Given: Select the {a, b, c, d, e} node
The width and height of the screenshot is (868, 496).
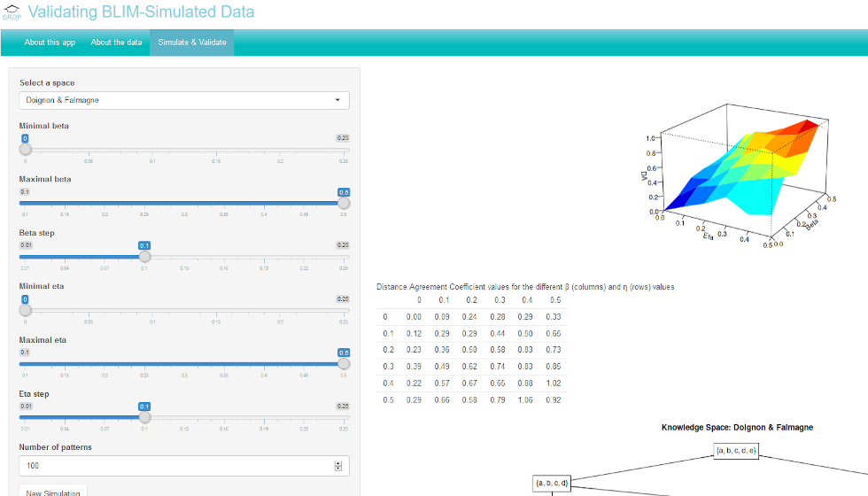Looking at the screenshot, I should click(x=736, y=451).
